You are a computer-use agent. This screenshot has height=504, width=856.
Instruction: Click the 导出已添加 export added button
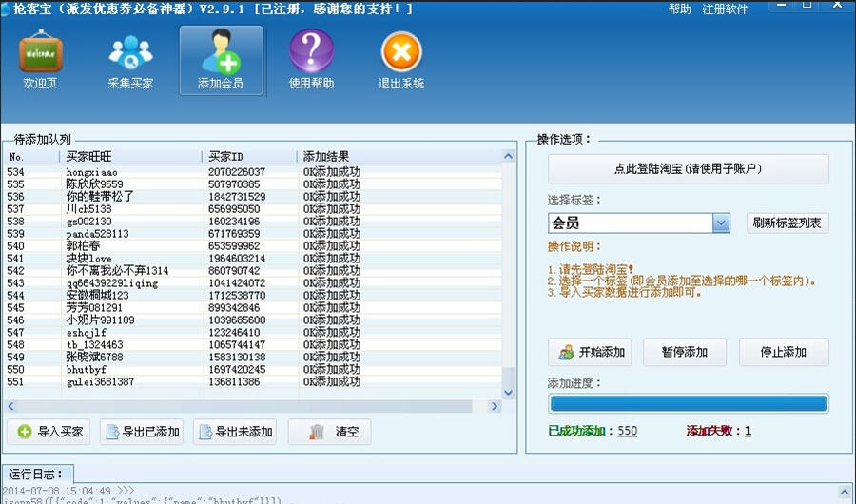coord(142,432)
